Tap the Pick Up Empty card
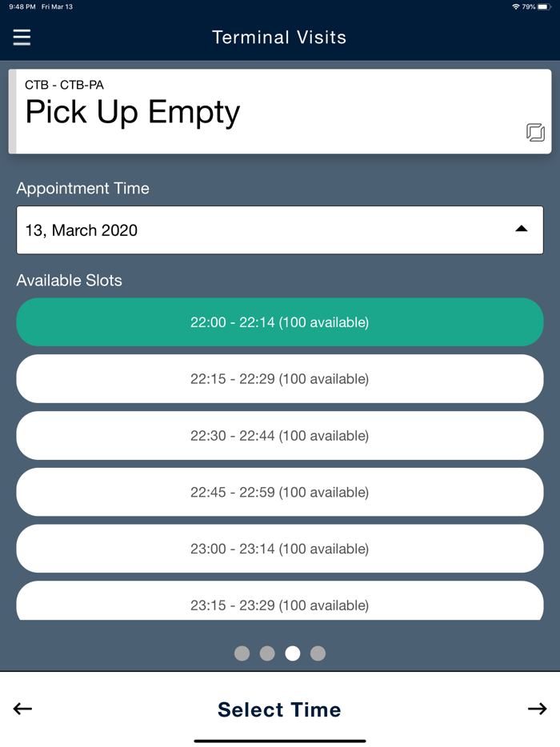This screenshot has width=560, height=747. click(x=280, y=111)
